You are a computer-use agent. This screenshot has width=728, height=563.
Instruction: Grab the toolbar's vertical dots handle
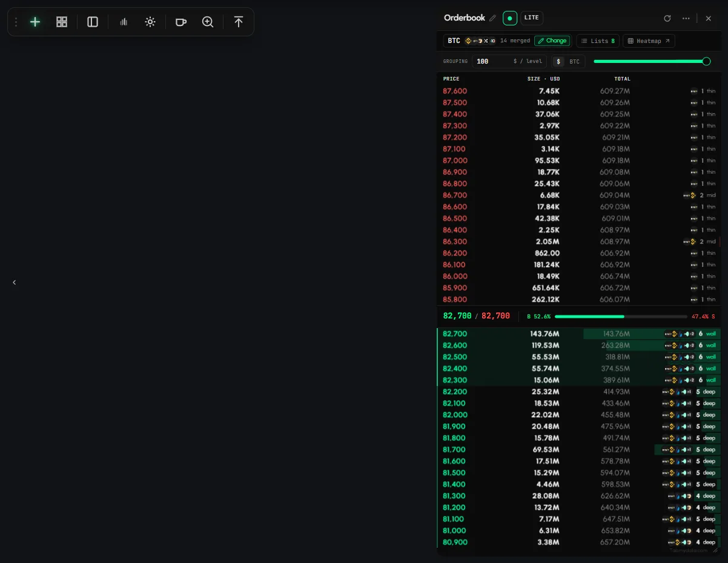coord(16,22)
